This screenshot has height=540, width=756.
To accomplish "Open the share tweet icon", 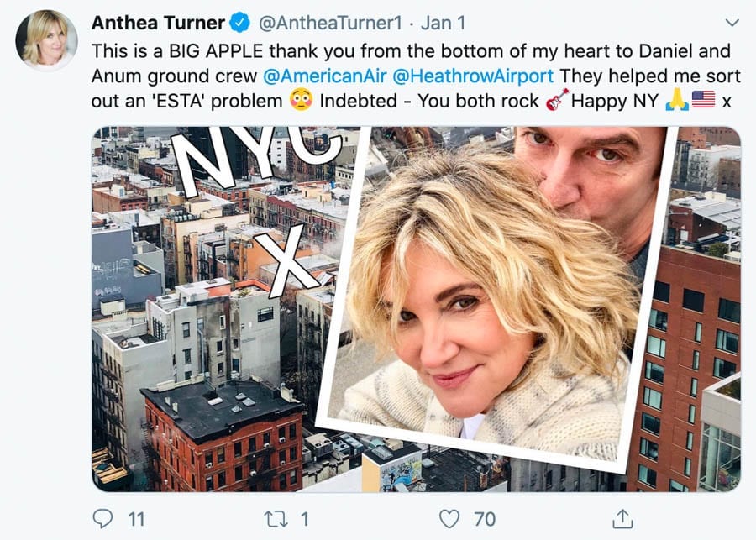I will click(622, 517).
